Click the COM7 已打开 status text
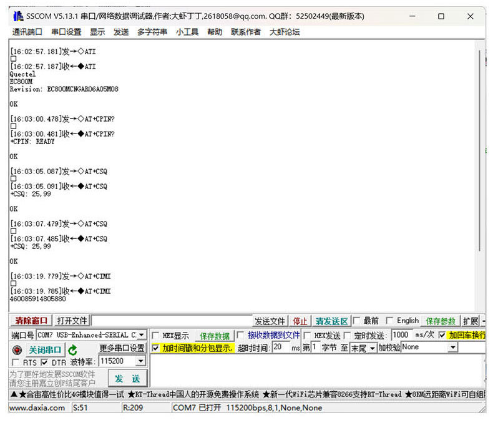The height and width of the screenshot is (448, 493). 247,408
